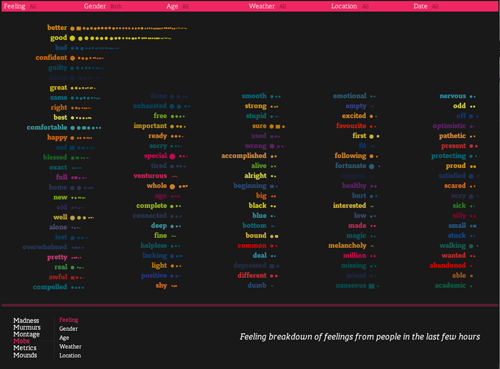
Task: Click the feeling word 'compelled'
Action: [x=50, y=287]
